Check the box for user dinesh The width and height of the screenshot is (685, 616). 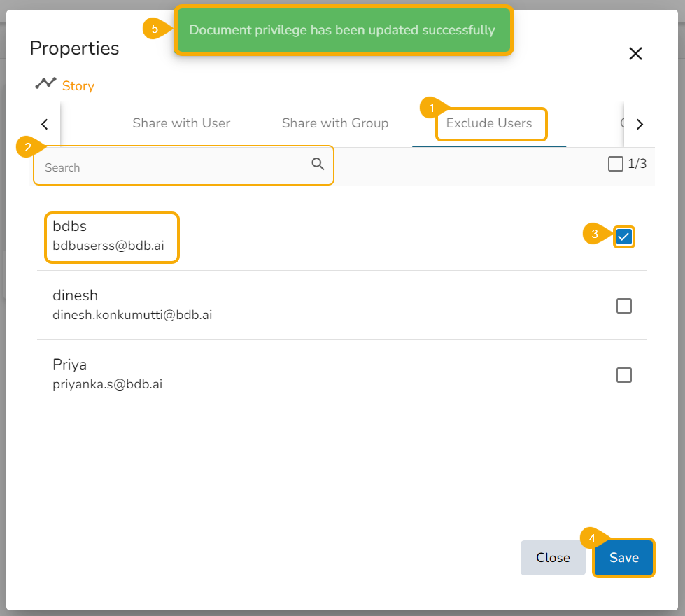(624, 306)
